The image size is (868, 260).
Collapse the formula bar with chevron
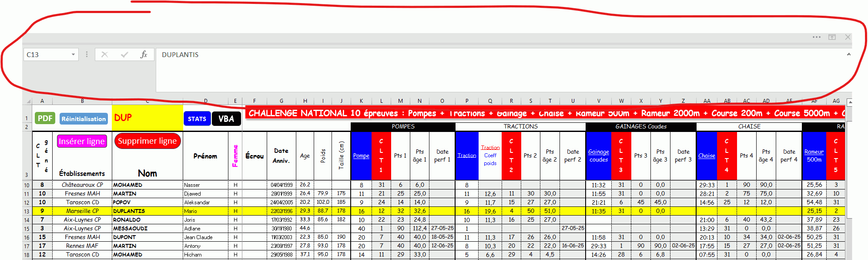coord(848,54)
